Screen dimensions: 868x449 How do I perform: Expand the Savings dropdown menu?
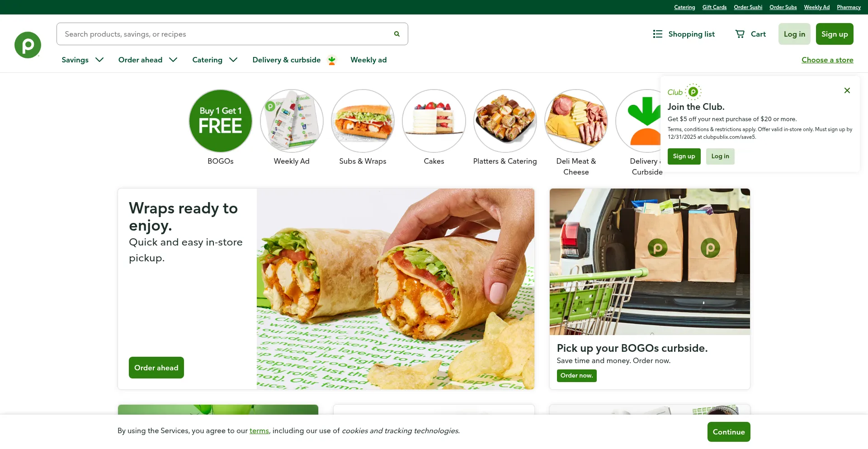(x=83, y=60)
